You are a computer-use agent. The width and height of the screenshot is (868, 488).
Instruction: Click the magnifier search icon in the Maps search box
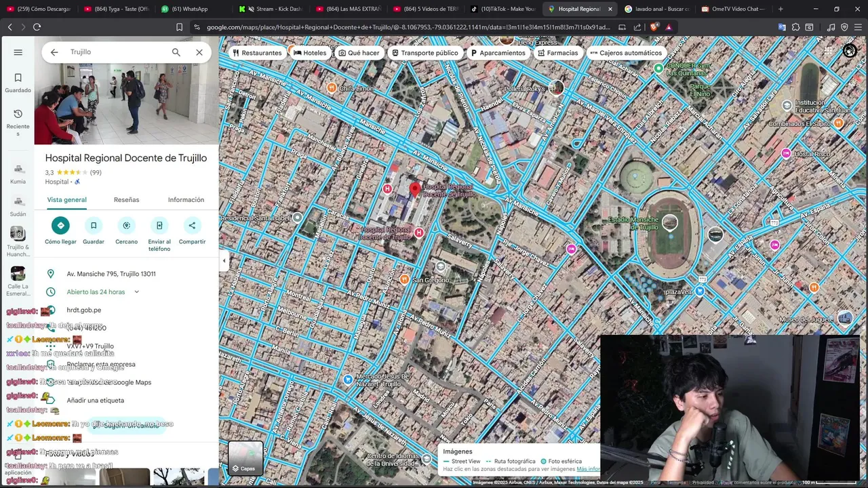pyautogui.click(x=176, y=52)
